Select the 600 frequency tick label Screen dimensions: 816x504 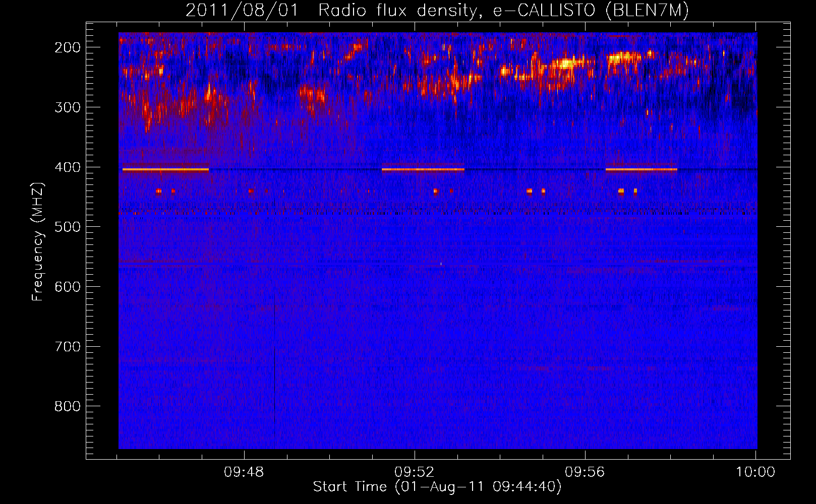[x=68, y=287]
